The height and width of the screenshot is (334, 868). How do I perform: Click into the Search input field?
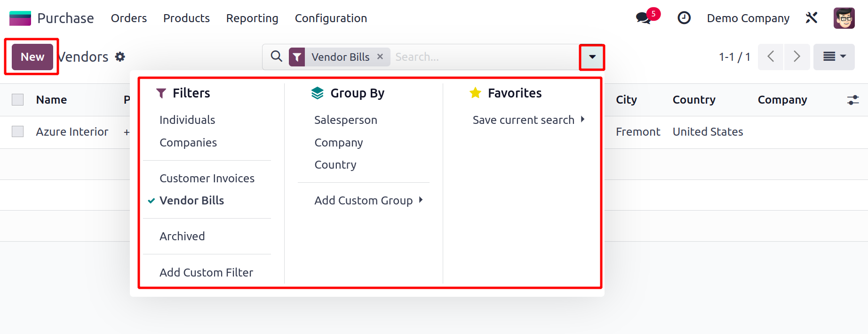(485, 57)
